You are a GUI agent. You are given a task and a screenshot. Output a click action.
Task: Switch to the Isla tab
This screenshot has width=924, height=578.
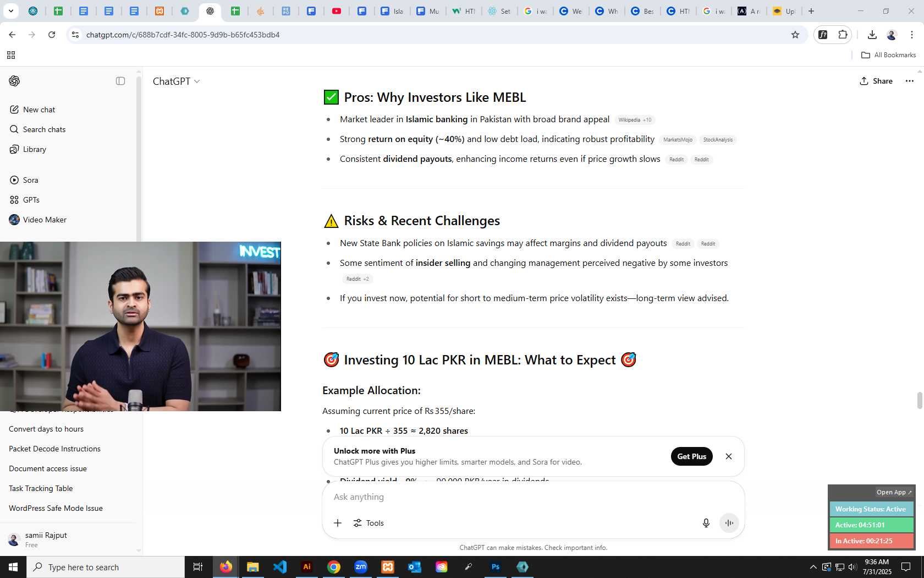click(392, 11)
